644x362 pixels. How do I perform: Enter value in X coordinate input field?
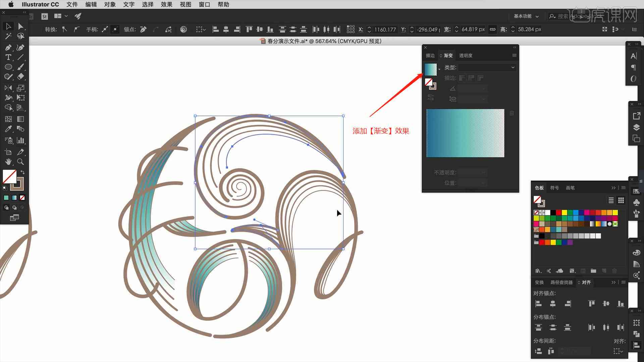384,29
